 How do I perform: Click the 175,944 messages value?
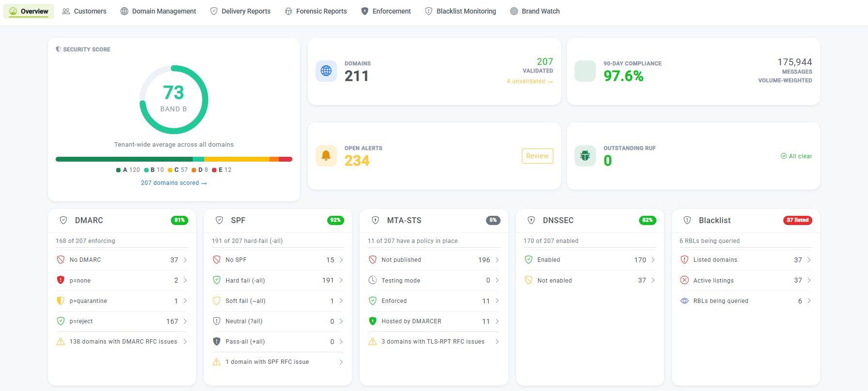(794, 62)
